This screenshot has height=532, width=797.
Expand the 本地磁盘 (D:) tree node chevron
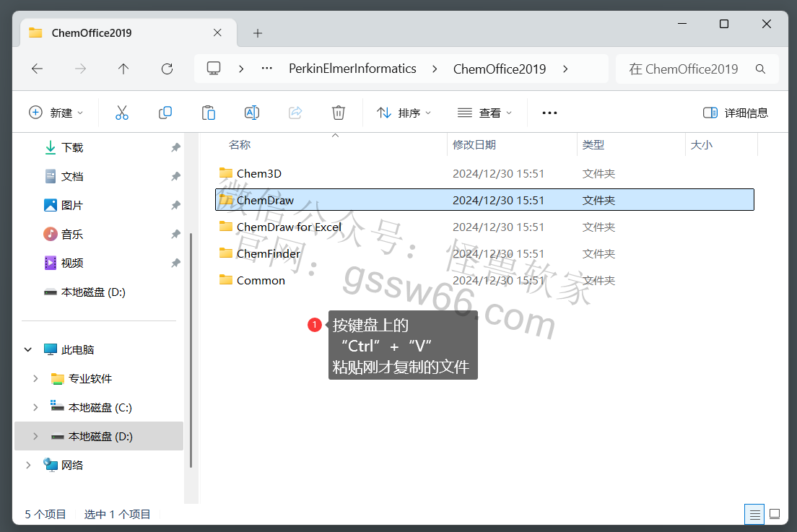[x=35, y=437]
